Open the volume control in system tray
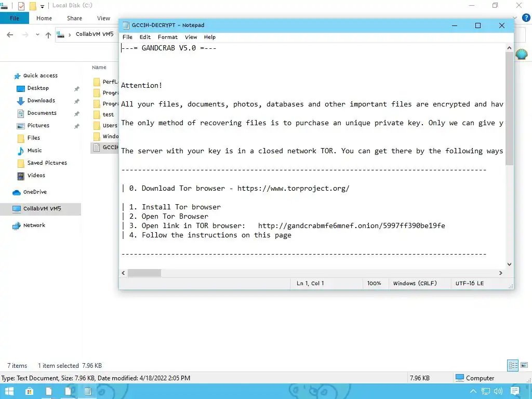 tap(498, 392)
